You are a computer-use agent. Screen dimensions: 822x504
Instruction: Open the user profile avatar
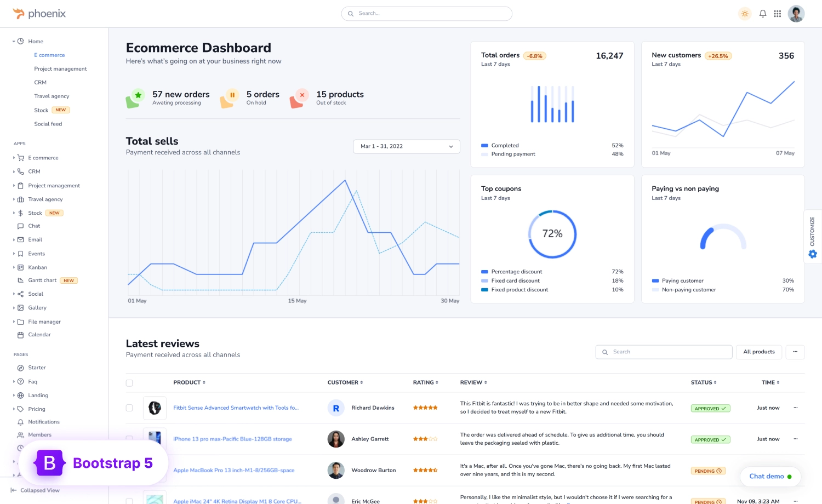pos(796,14)
